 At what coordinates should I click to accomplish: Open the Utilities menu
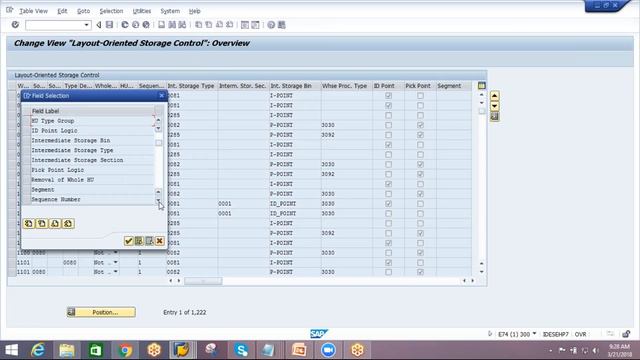[142, 11]
